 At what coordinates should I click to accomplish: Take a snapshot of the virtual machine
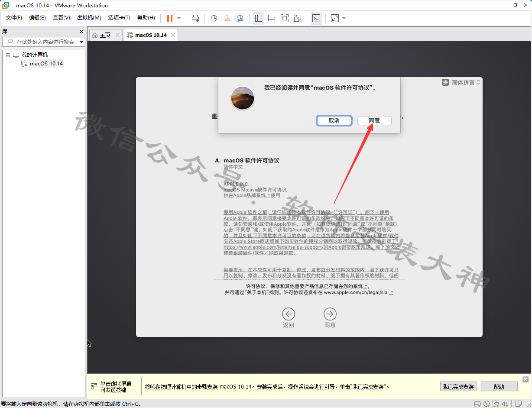pos(214,18)
